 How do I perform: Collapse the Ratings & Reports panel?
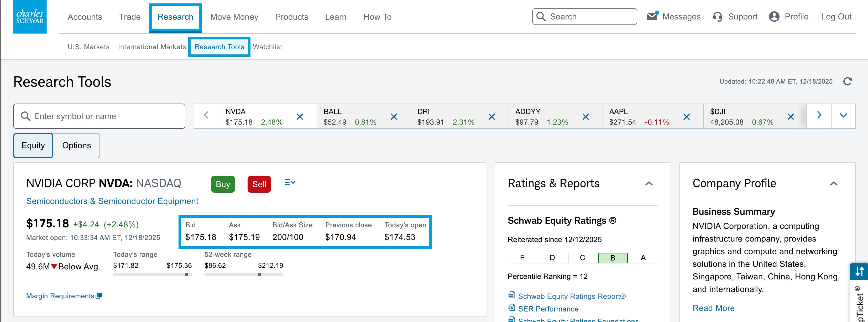[x=650, y=184]
